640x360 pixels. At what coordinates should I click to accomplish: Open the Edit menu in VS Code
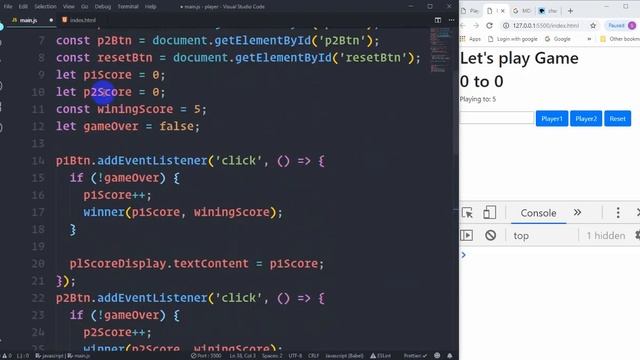23,7
